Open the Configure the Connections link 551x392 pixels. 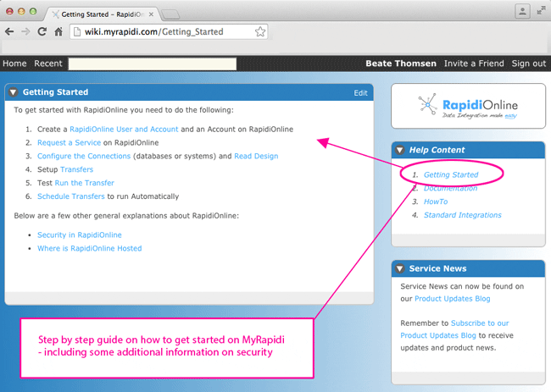[84, 156]
